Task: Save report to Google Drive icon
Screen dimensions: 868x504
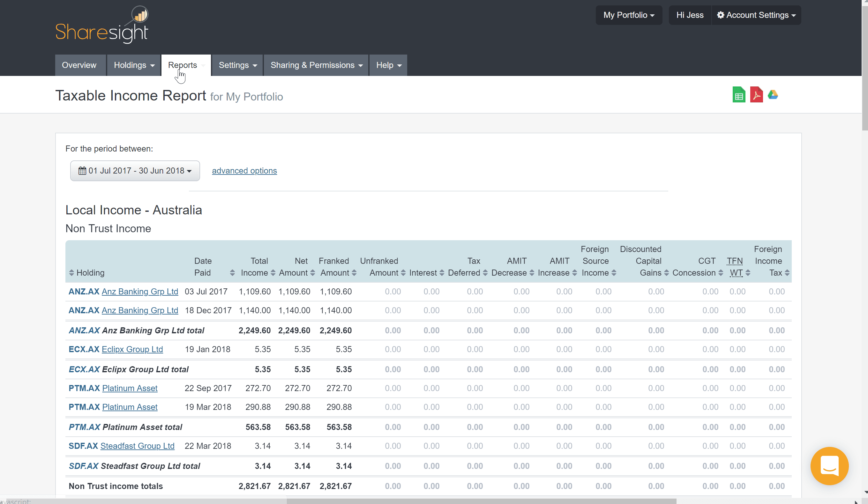Action: [x=773, y=95]
